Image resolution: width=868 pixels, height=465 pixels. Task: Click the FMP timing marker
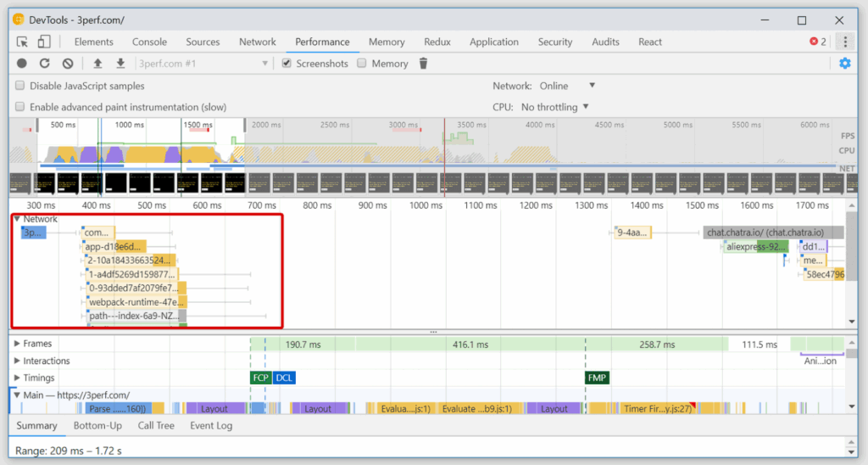(597, 378)
